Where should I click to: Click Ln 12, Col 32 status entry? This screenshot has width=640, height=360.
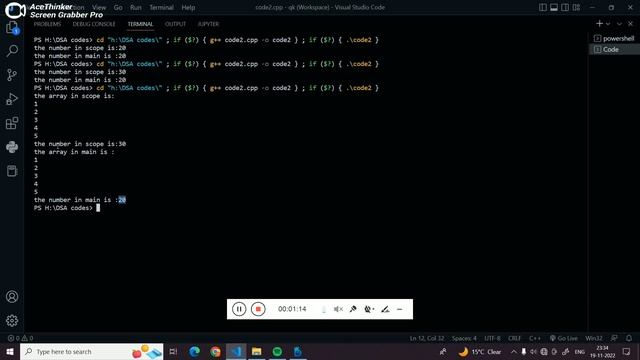[427, 338]
